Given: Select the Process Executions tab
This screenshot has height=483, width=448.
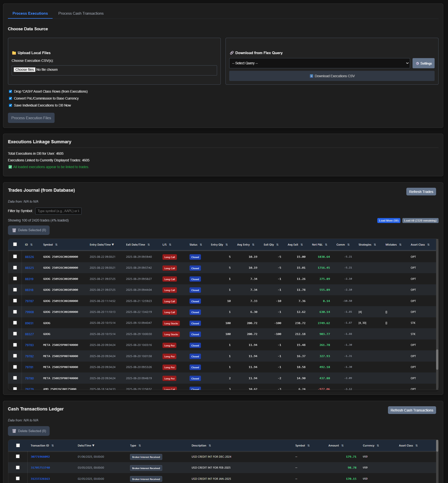Looking at the screenshot, I should click(30, 13).
